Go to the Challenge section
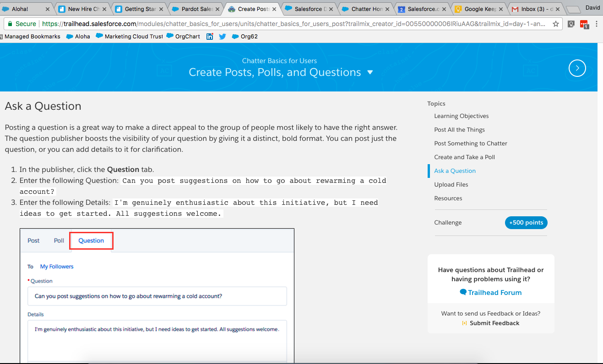The width and height of the screenshot is (603, 364). tap(448, 223)
